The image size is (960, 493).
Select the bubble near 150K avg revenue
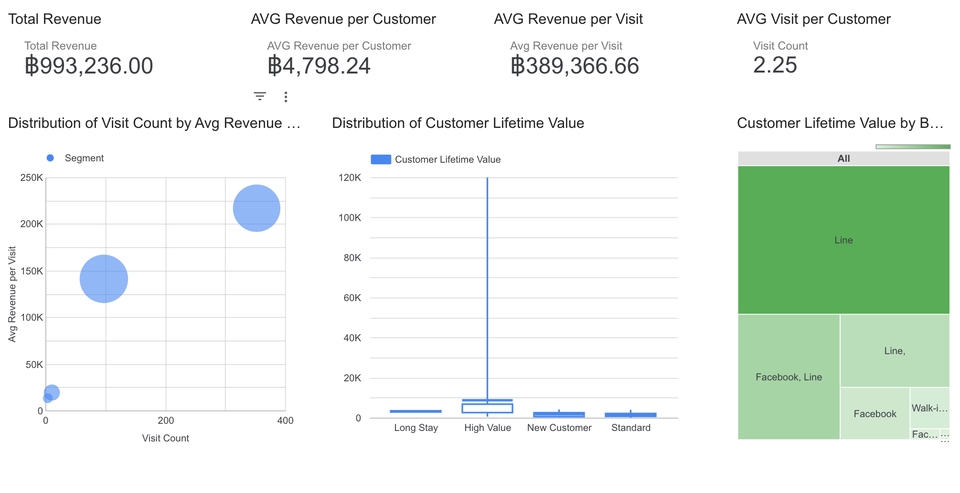point(104,279)
